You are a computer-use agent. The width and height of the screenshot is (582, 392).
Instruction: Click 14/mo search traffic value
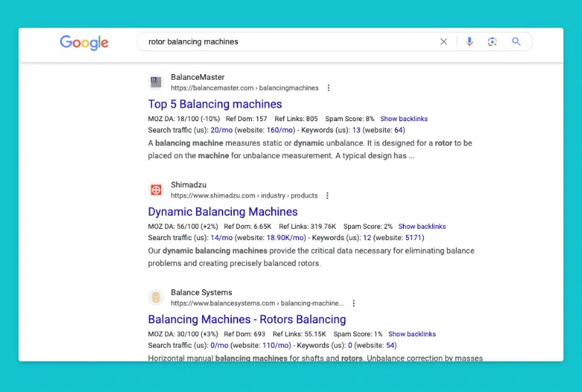[222, 238]
